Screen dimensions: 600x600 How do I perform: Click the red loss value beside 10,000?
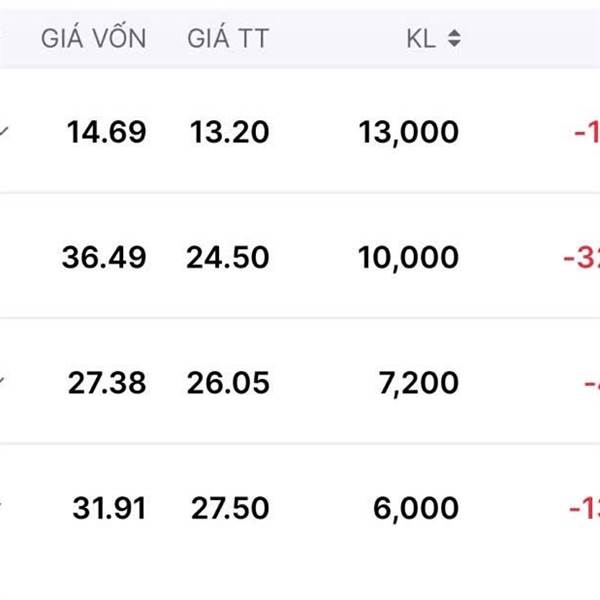coord(581,257)
